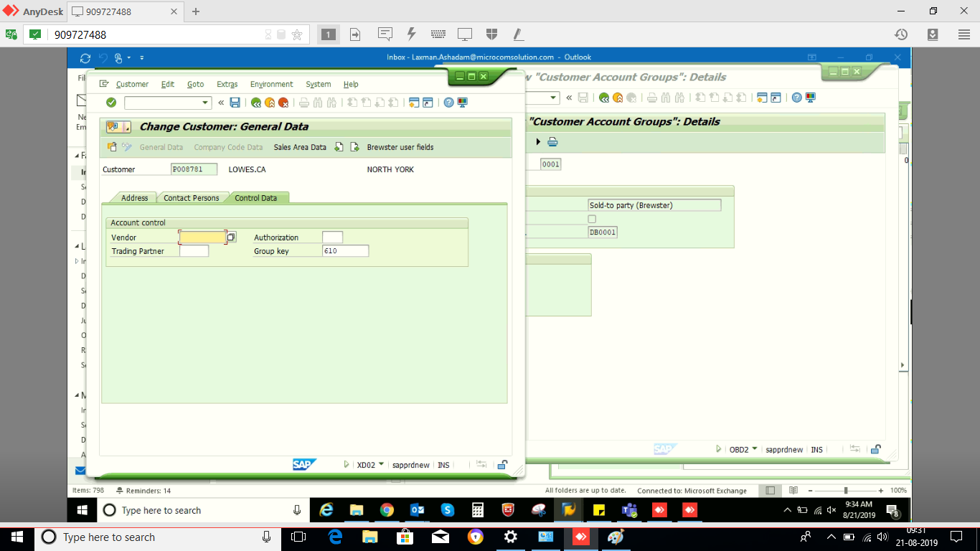Click the Sales Area Data button
Viewport: 980px width, 551px height.
(300, 147)
